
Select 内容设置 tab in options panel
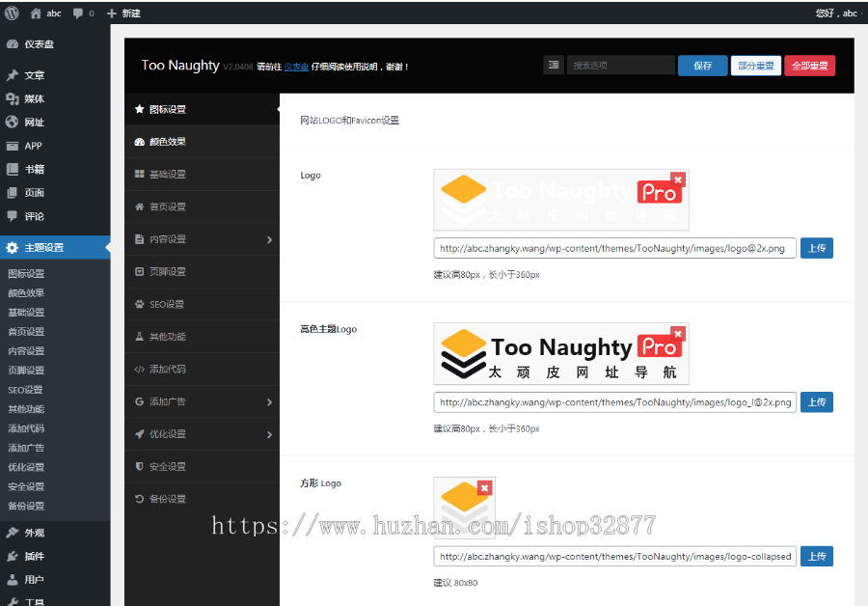coord(203,239)
